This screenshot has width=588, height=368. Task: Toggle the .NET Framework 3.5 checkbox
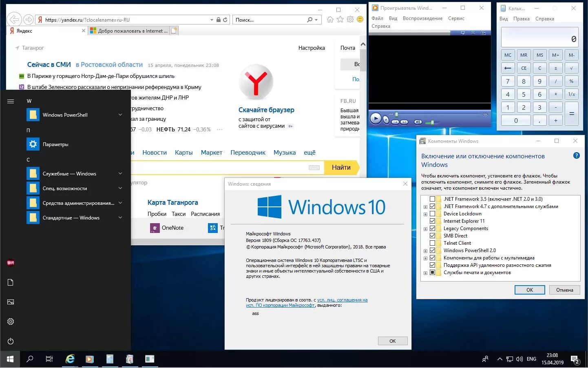[x=432, y=199]
